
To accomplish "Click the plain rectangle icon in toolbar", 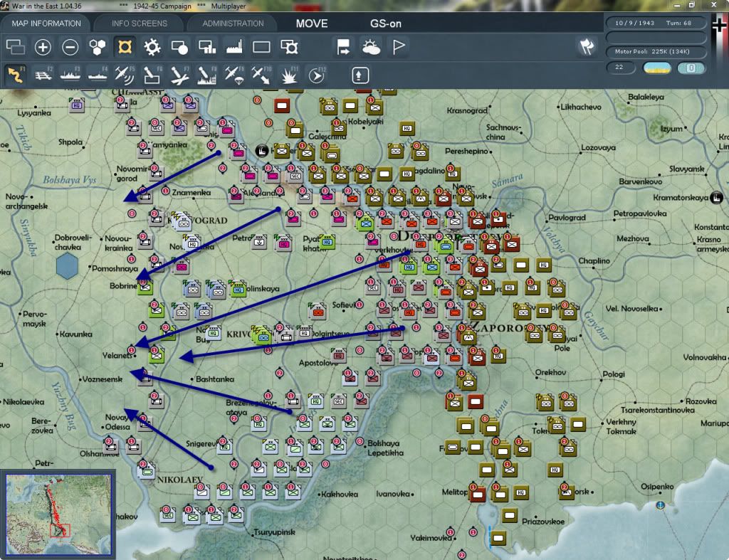I will click(x=261, y=47).
